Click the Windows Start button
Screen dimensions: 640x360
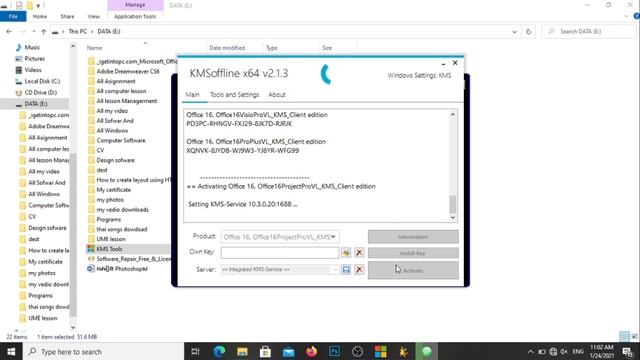coord(11,351)
